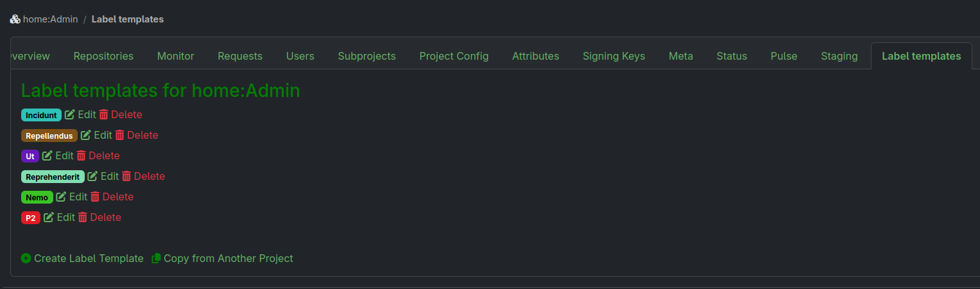Click the copy icon for another project
Screen dimensions: 980x289
(156, 258)
